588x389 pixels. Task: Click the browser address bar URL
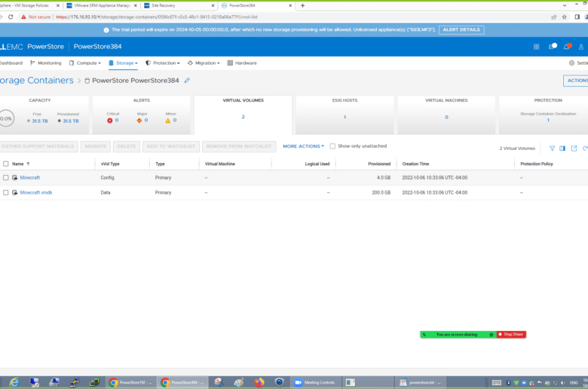[157, 17]
